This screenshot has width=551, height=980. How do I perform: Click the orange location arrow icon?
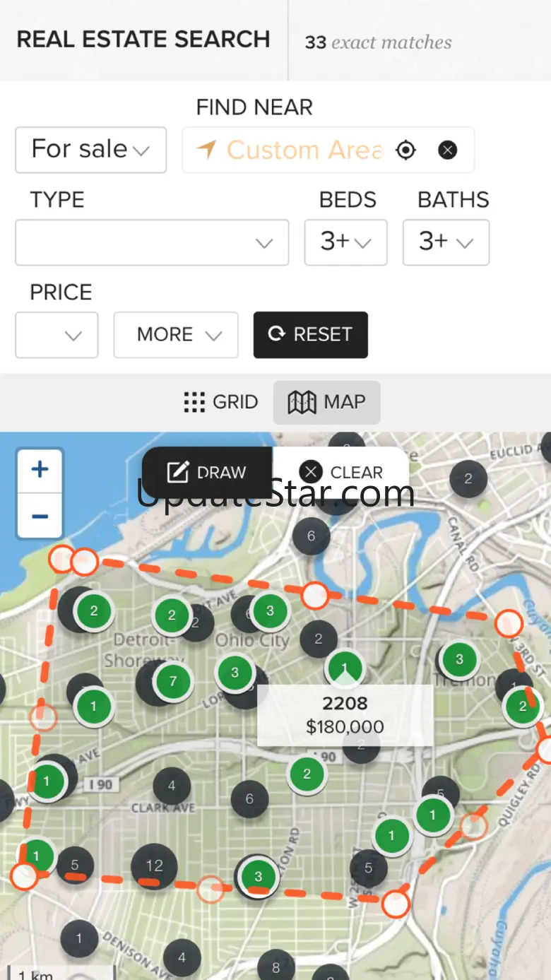[x=206, y=149]
